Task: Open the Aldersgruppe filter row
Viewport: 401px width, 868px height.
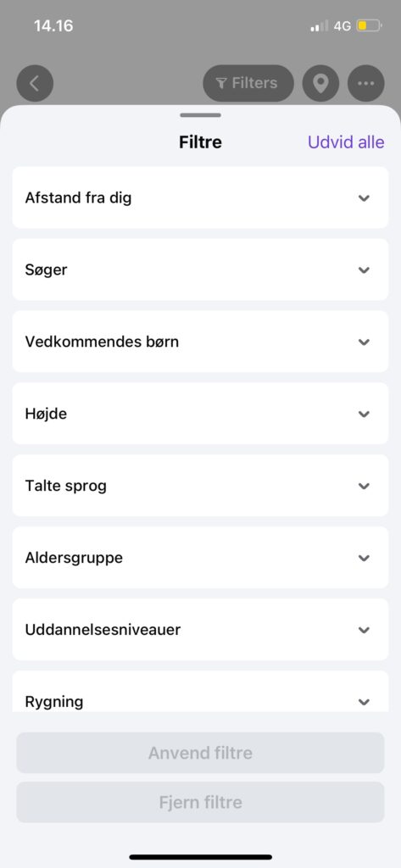Action: (200, 558)
